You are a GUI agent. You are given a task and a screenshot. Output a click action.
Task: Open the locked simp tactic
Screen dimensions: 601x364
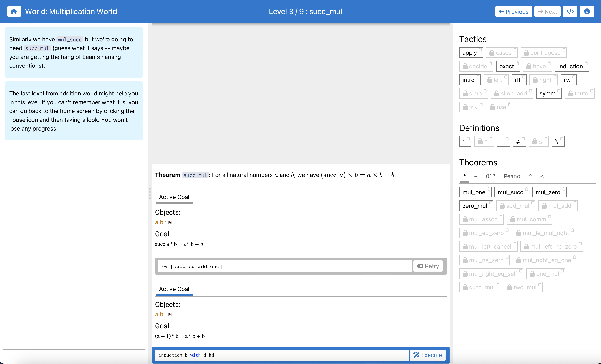tap(473, 93)
